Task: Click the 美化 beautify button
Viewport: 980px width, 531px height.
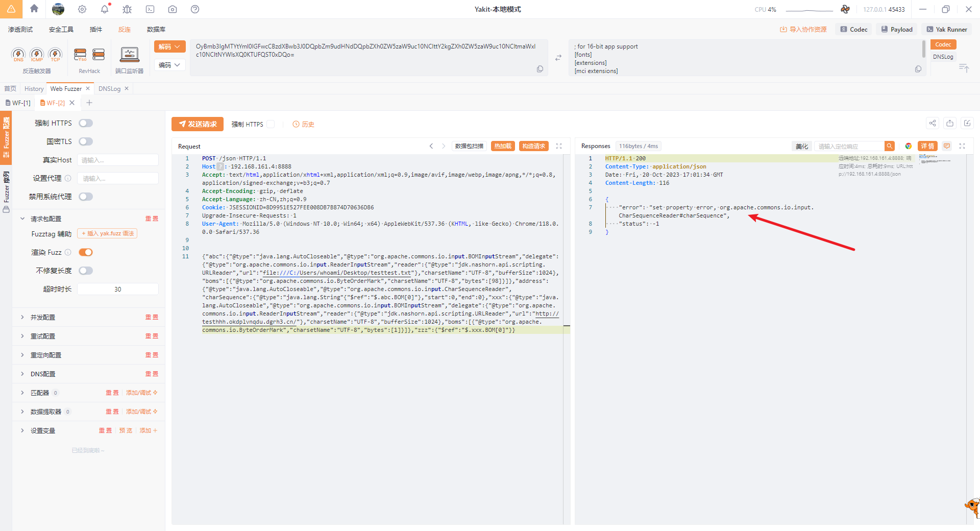Action: pyautogui.click(x=802, y=147)
